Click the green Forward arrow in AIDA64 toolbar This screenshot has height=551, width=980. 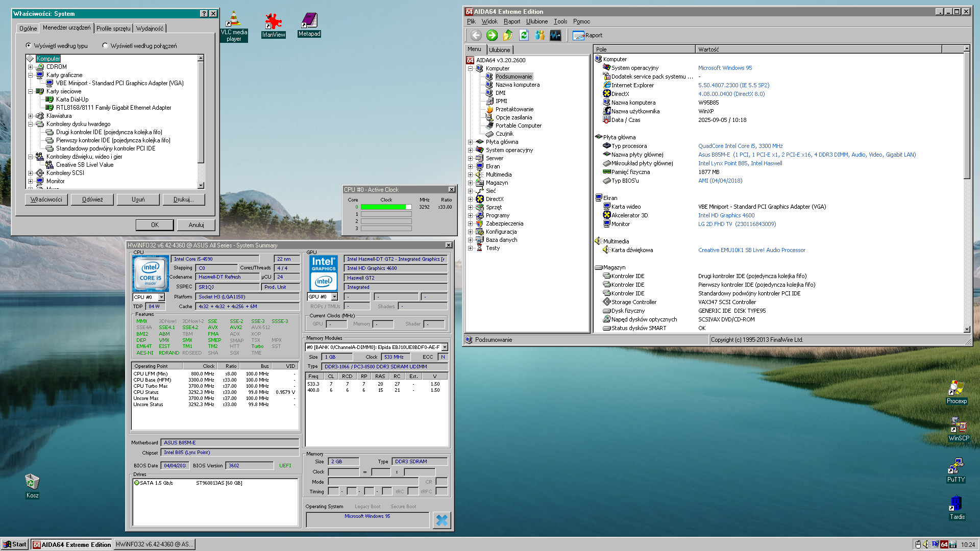[x=492, y=35]
